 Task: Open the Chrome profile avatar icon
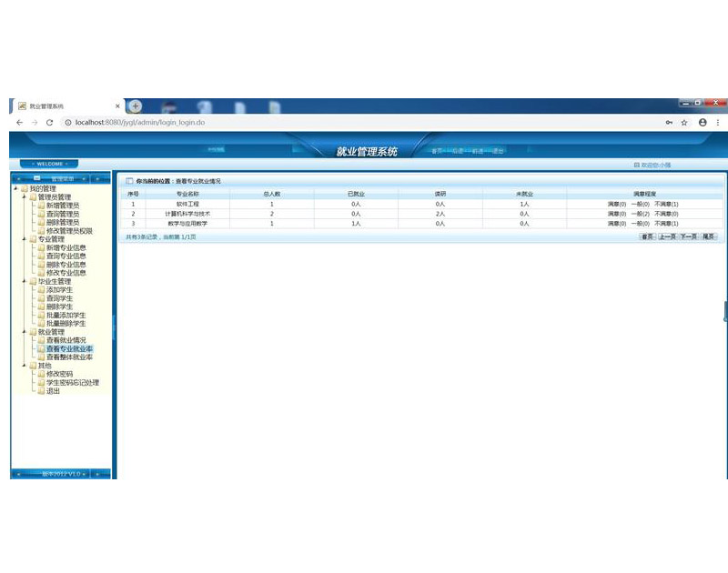pos(703,122)
